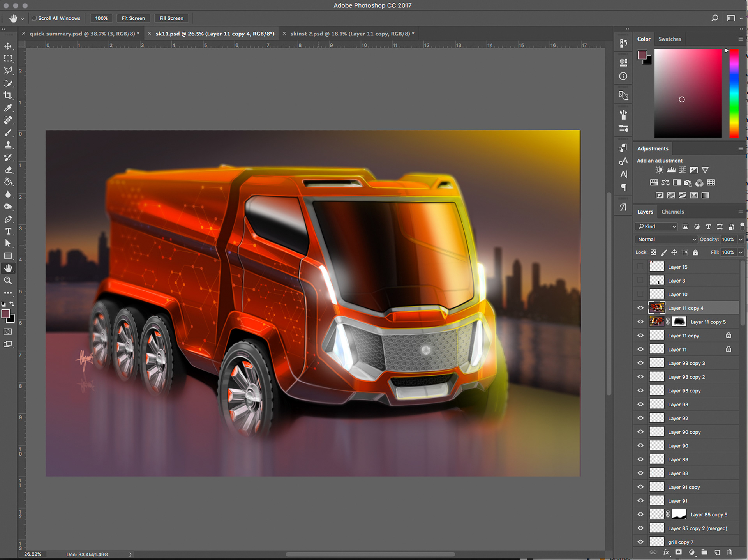Viewport: 748px width, 560px height.
Task: Hide Layer 11 copy 4 visibility
Action: (x=640, y=308)
